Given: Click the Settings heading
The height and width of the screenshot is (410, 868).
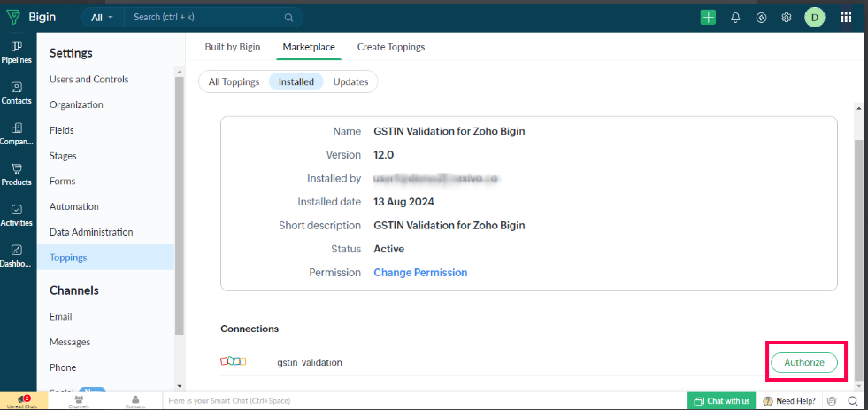Looking at the screenshot, I should click(71, 53).
